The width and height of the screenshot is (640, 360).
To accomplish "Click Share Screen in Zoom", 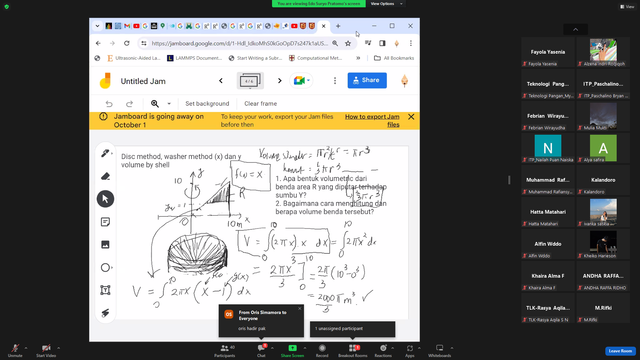I will point(292,350).
